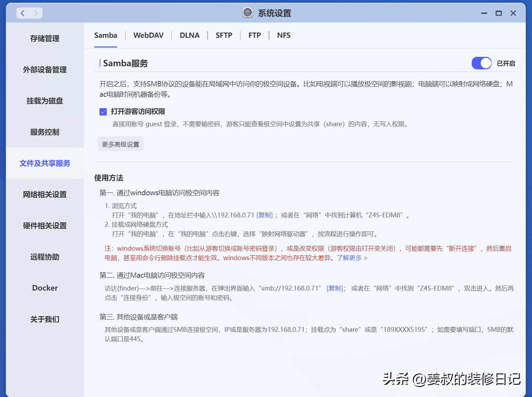Turn off the Samba service toggle
Image resolution: width=532 pixels, height=397 pixels.
click(481, 63)
